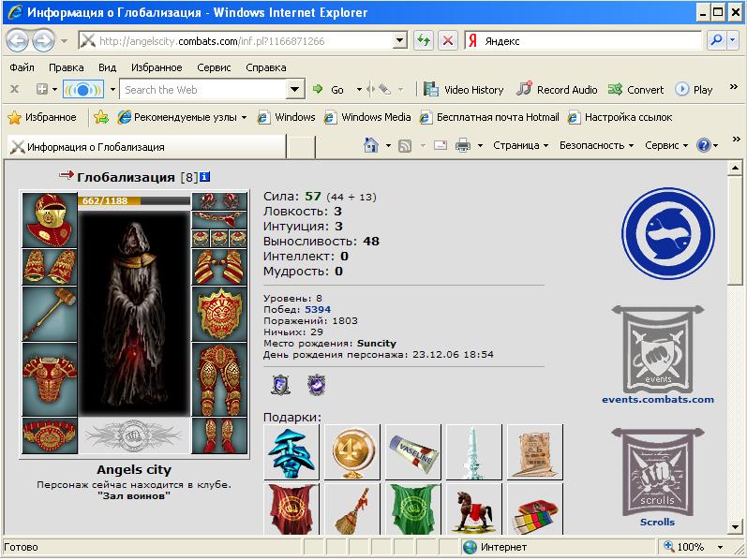Click the green Go arrow button
747x560 pixels.
pyautogui.click(x=328, y=90)
